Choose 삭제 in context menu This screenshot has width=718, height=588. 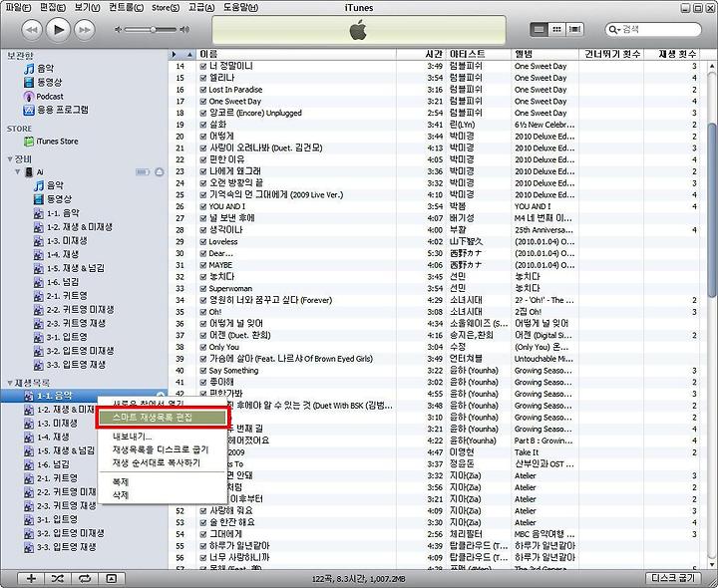click(163, 495)
